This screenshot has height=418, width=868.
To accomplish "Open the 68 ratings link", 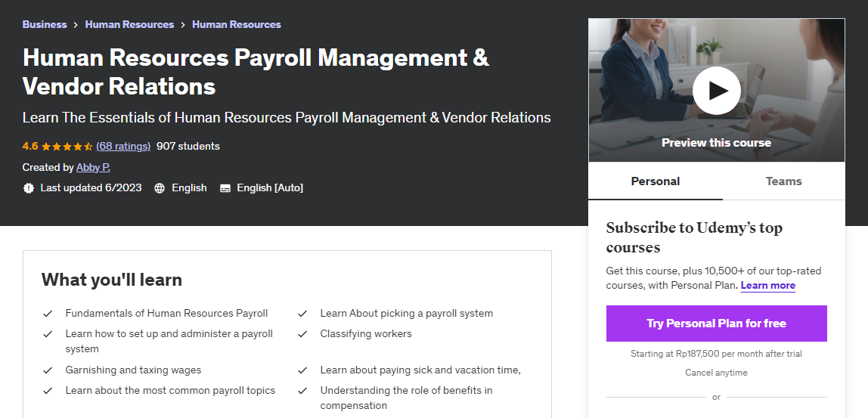I will 123,146.
